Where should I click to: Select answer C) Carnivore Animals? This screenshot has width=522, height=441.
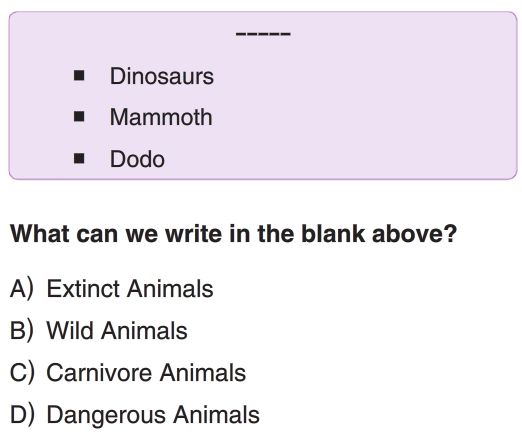[128, 373]
